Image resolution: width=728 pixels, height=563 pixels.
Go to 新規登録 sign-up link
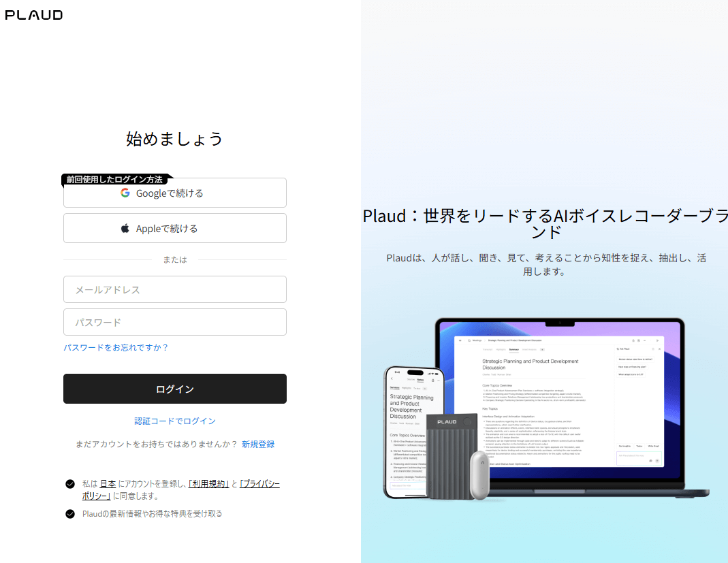[258, 444]
